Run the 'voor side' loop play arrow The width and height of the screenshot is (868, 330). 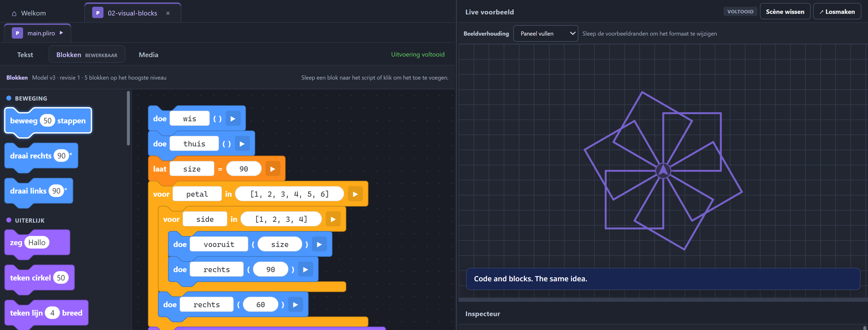click(333, 219)
